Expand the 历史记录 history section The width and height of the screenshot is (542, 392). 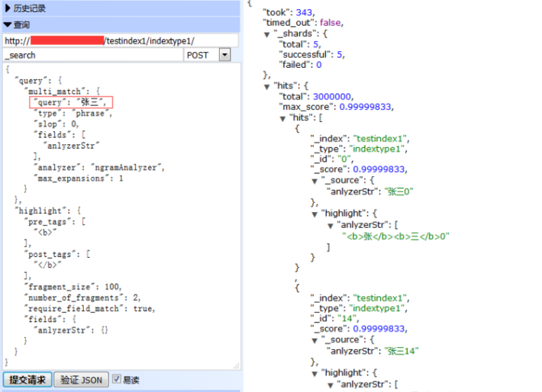(x=29, y=8)
